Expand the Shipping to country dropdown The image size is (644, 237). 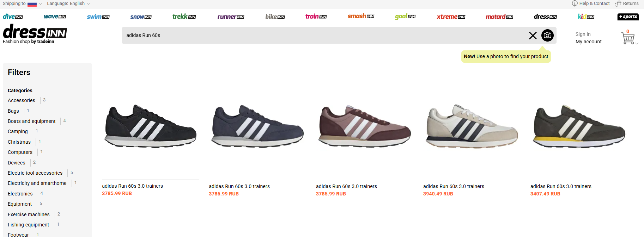click(x=22, y=4)
